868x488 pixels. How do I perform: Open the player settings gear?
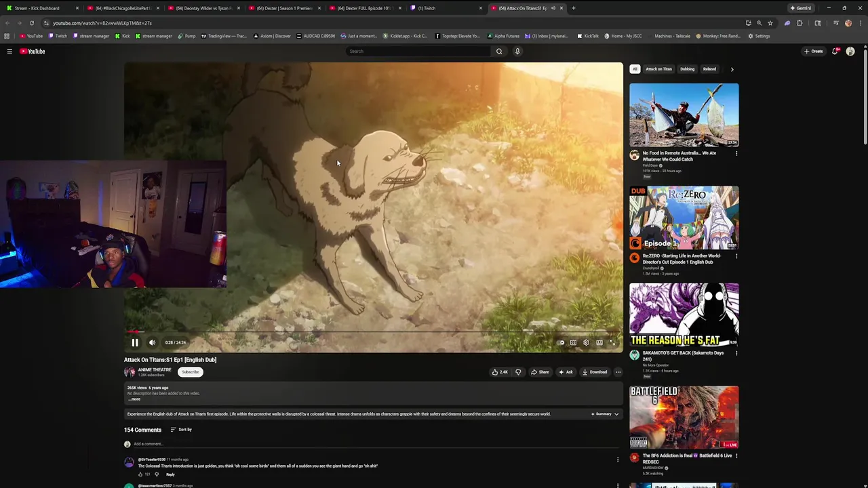coord(586,342)
